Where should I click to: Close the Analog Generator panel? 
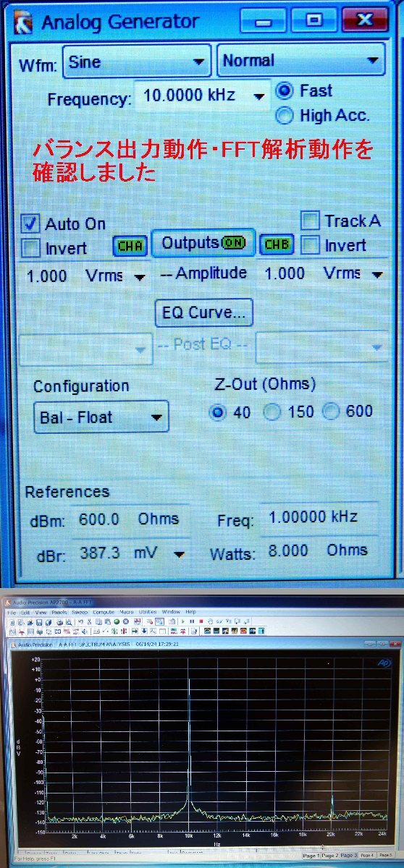(365, 20)
